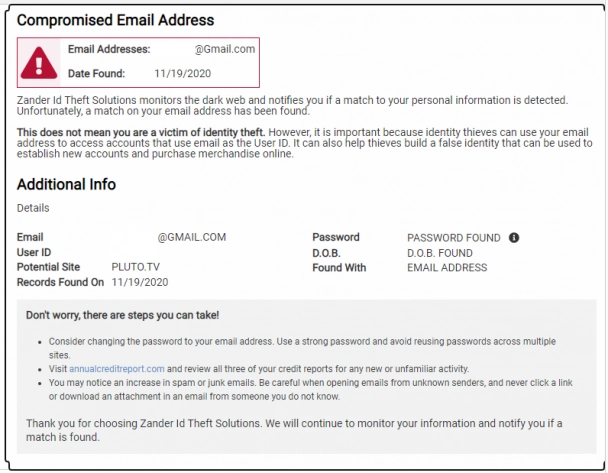Click the password info circle icon
The width and height of the screenshot is (608, 473).
(514, 238)
